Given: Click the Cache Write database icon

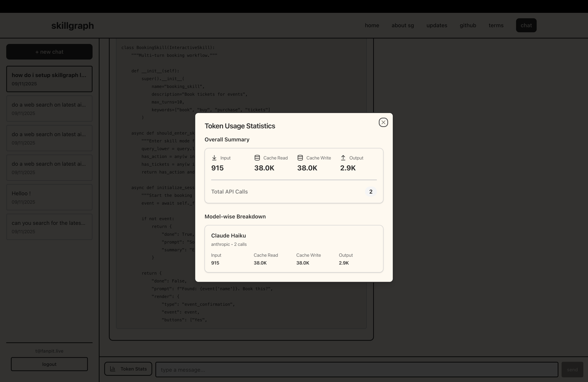Looking at the screenshot, I should coord(300,158).
